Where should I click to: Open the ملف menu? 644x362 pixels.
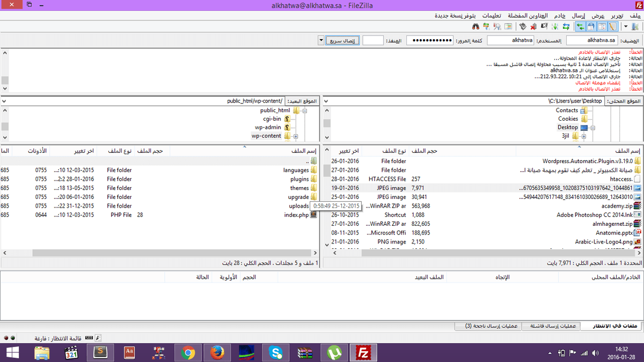(635, 16)
